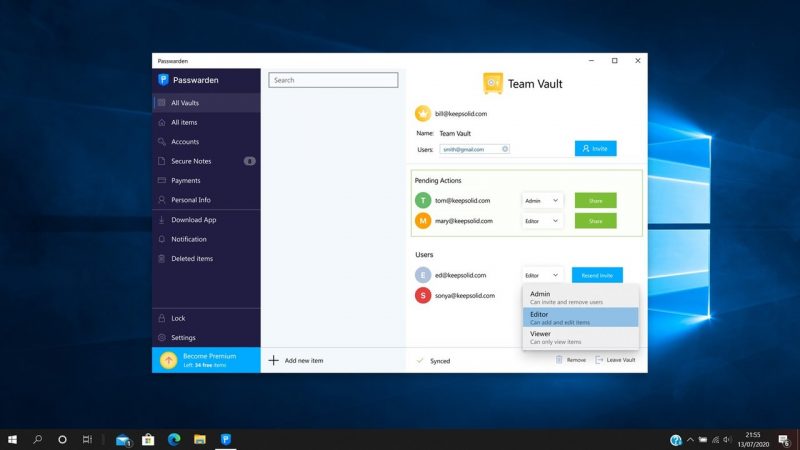The height and width of the screenshot is (450, 800).
Task: Click the Users email input field
Action: 474,149
